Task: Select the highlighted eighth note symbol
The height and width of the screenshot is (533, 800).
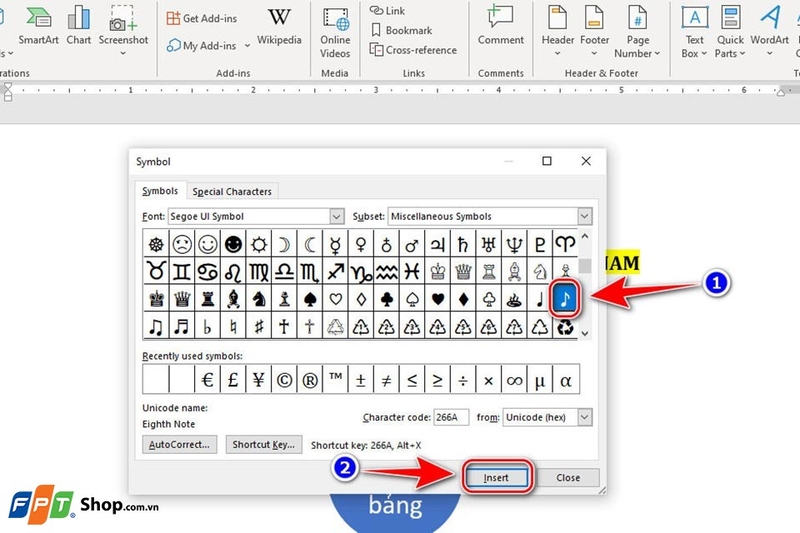Action: (565, 299)
